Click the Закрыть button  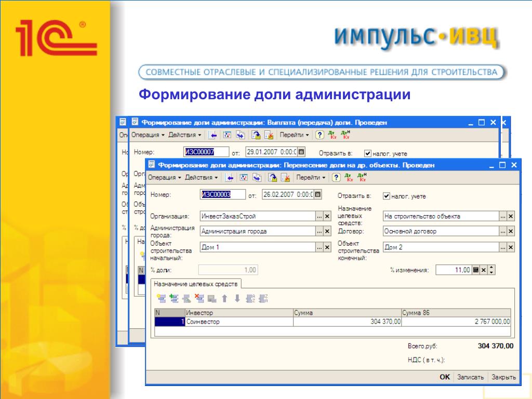pos(503,377)
